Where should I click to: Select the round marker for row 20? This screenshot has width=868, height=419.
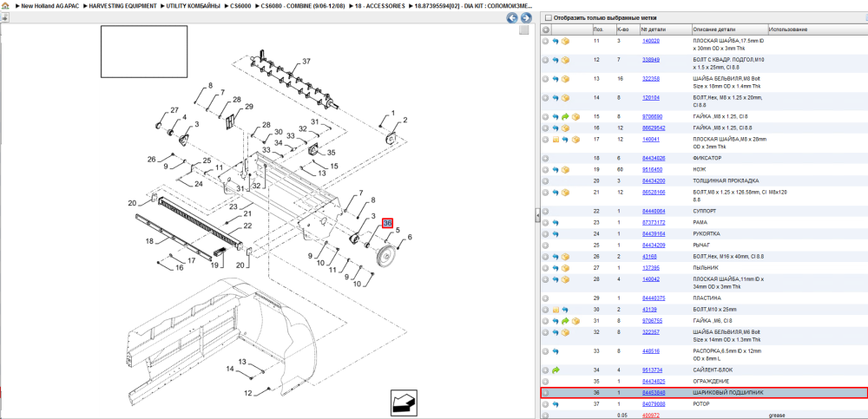point(545,181)
